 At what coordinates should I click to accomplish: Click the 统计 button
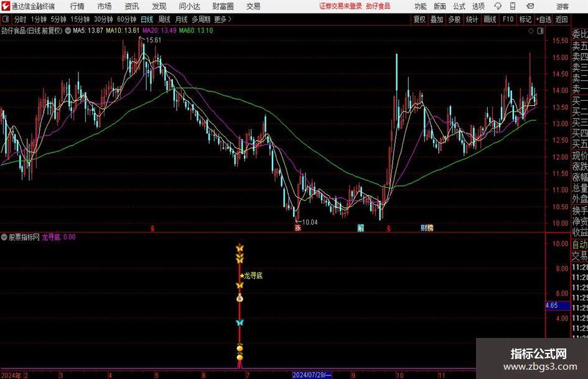(x=472, y=19)
